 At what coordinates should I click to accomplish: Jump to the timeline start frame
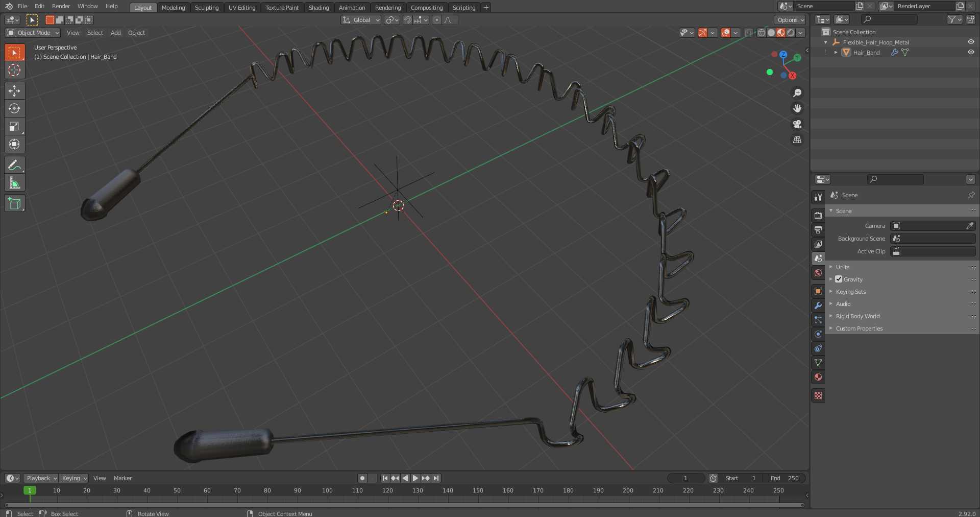coord(385,478)
